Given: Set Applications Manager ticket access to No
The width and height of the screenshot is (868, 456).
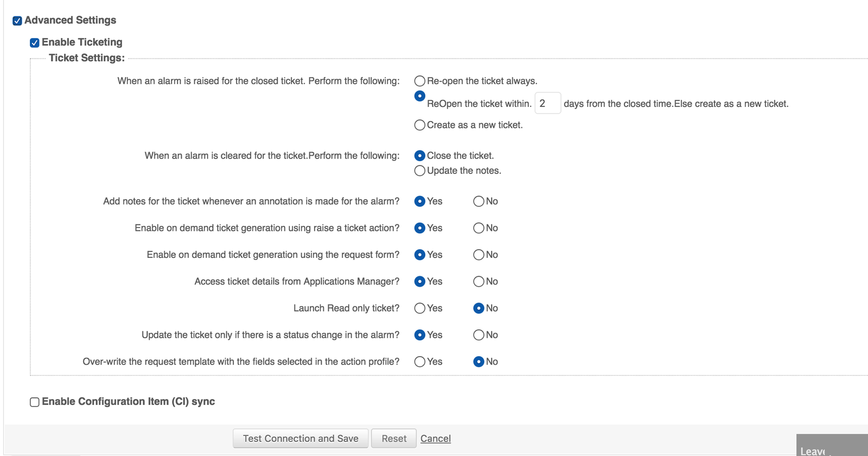Looking at the screenshot, I should click(x=478, y=282).
